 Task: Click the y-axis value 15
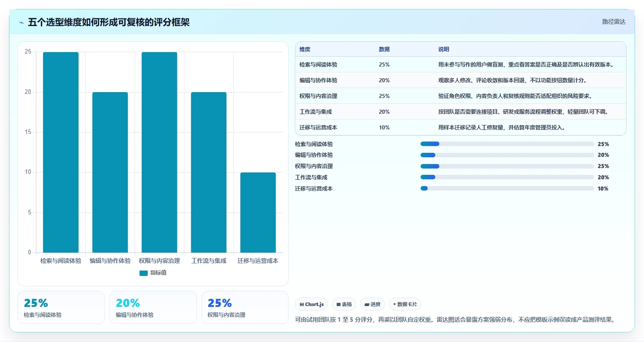coord(28,132)
